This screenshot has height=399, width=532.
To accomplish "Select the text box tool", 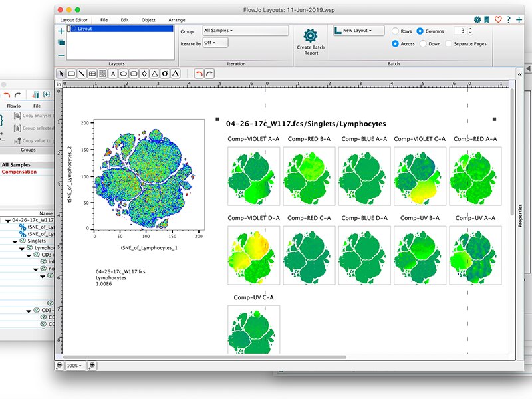I will coord(113,74).
